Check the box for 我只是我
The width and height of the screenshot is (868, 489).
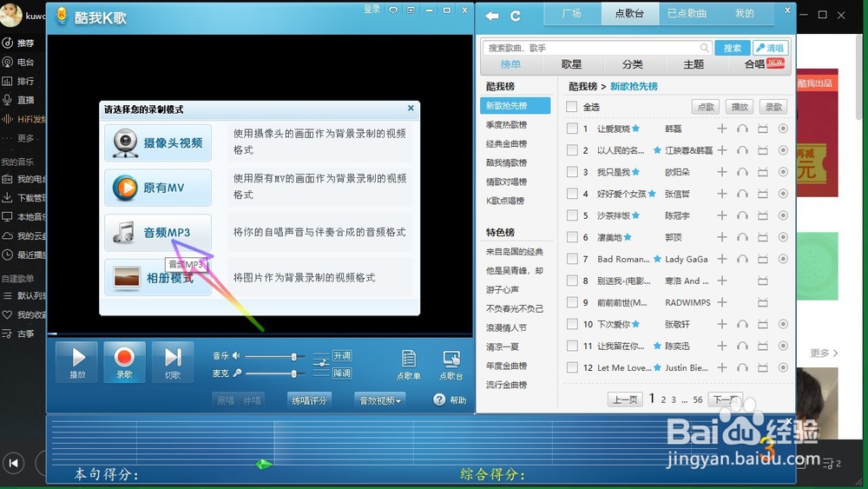tap(572, 172)
